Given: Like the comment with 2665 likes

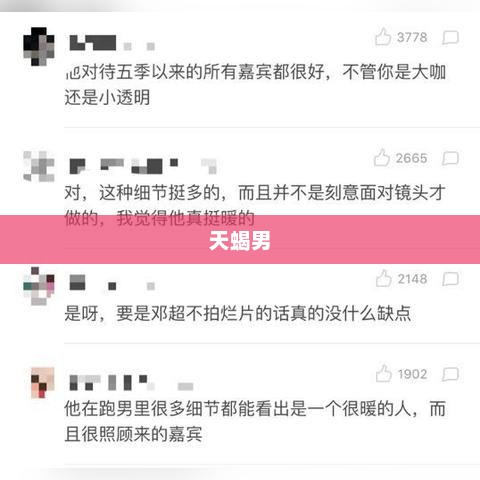Looking at the screenshot, I should tap(382, 158).
